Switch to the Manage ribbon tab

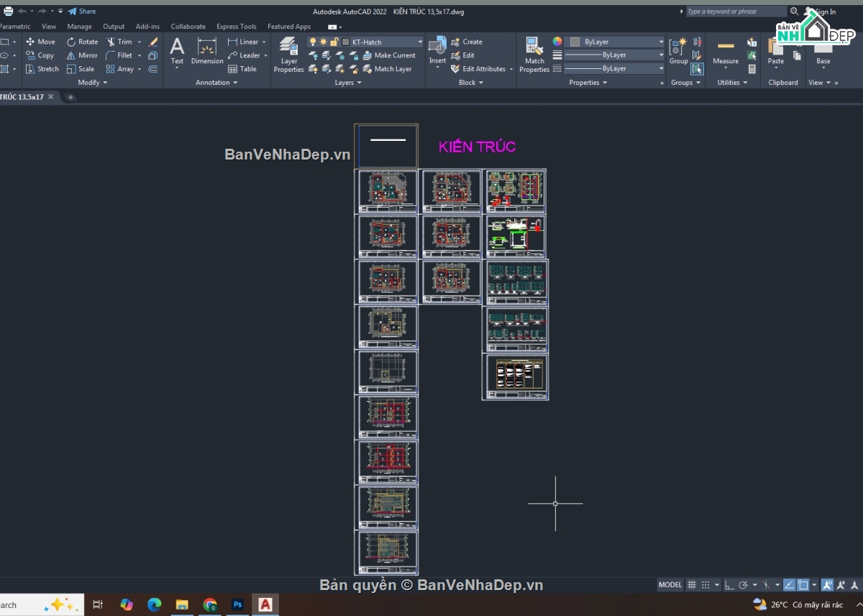tap(79, 27)
